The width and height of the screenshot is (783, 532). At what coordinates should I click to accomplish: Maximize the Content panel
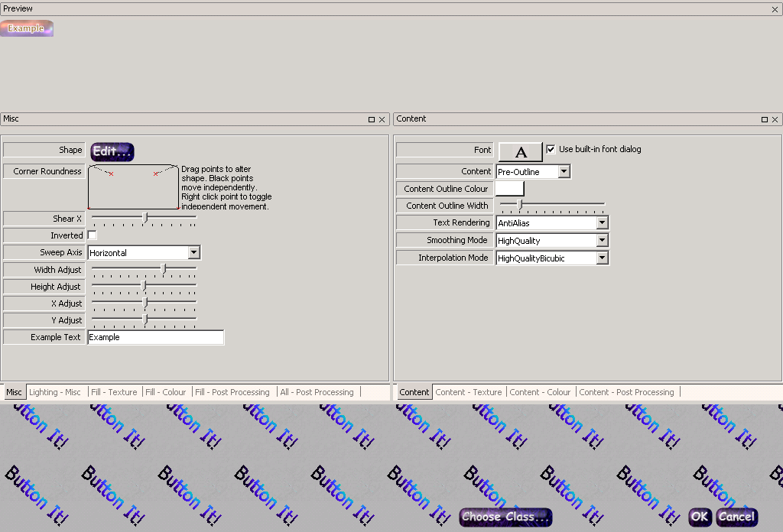pyautogui.click(x=764, y=120)
